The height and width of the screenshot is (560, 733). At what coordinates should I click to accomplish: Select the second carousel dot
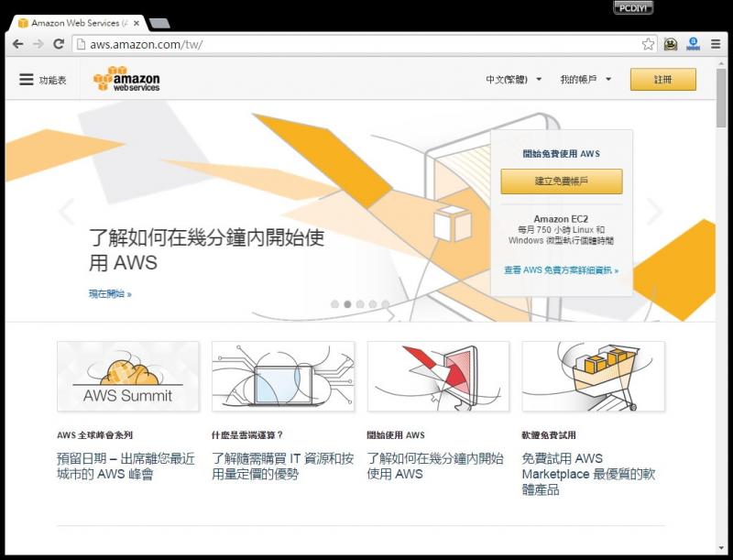click(347, 304)
